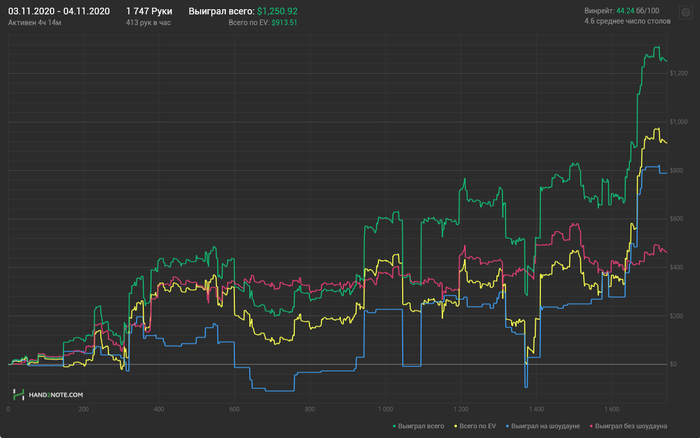Image resolution: width=700 pixels, height=438 pixels.
Task: Click the 'Всего по EV:' header label
Action: pyautogui.click(x=249, y=22)
